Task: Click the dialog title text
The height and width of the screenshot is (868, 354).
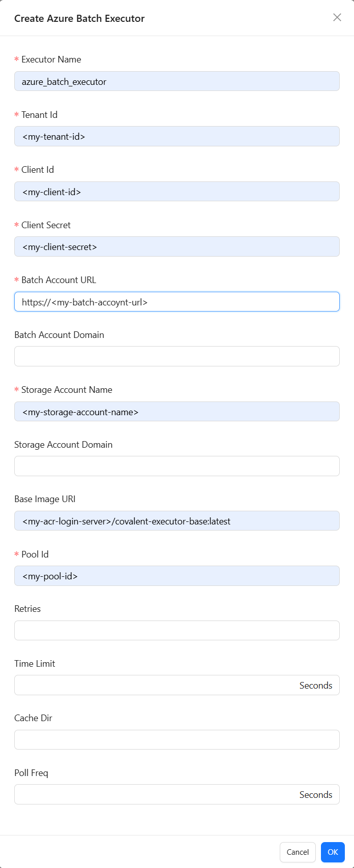Action: point(79,18)
